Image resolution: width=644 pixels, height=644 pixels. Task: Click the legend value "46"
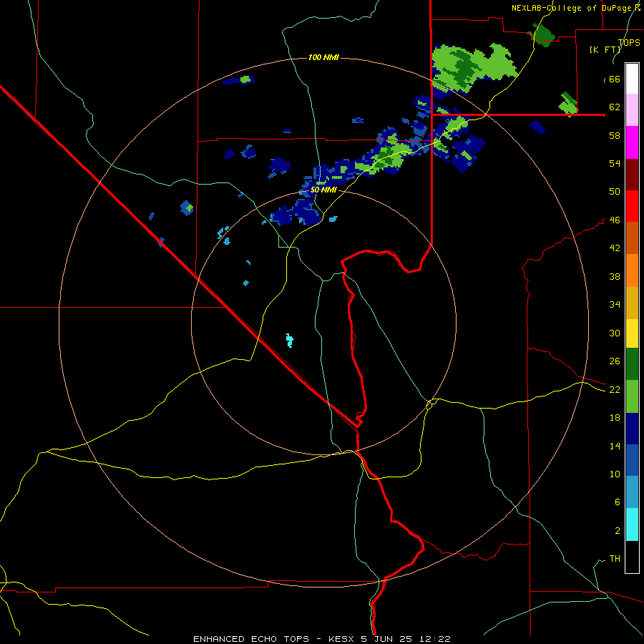click(615, 220)
